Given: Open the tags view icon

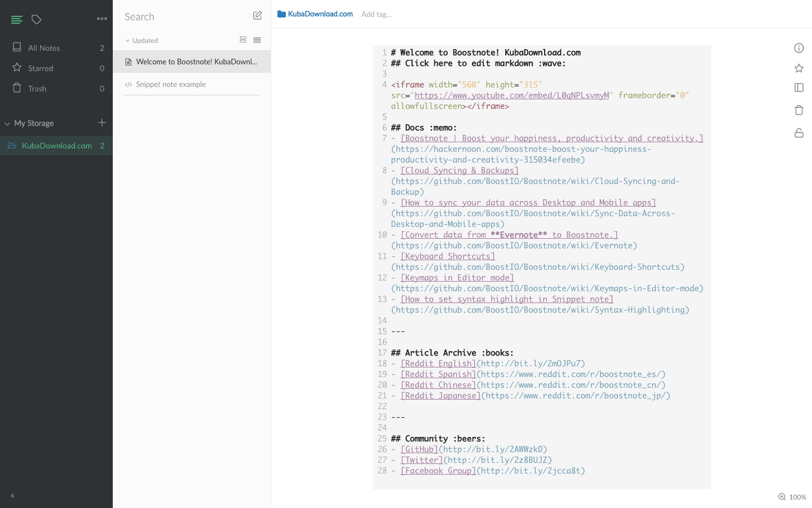Looking at the screenshot, I should click(37, 20).
